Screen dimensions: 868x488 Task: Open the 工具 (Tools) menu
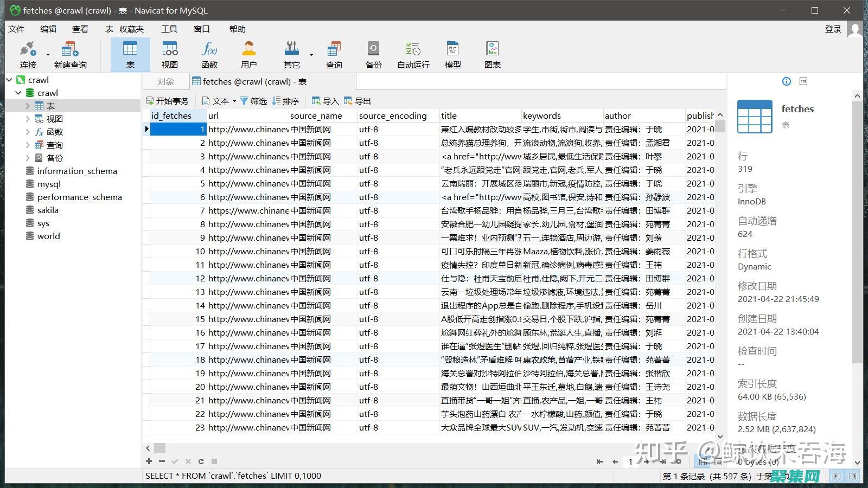coord(169,29)
